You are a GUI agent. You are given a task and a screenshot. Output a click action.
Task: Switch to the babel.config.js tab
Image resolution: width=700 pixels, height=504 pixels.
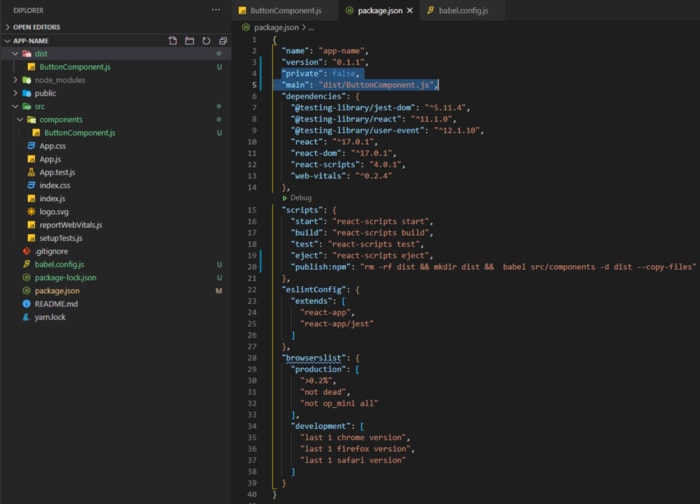click(x=463, y=10)
